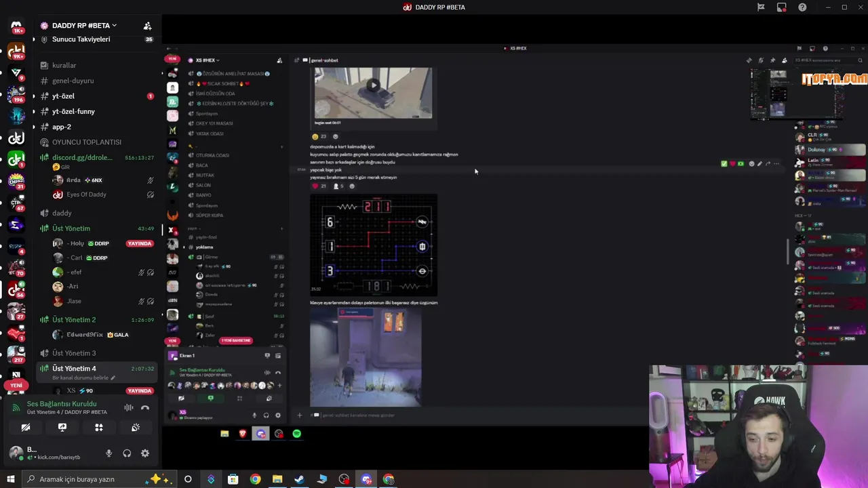Select user Eyes Of Daddy in voice list
Image resolution: width=868 pixels, height=488 pixels.
[86, 195]
